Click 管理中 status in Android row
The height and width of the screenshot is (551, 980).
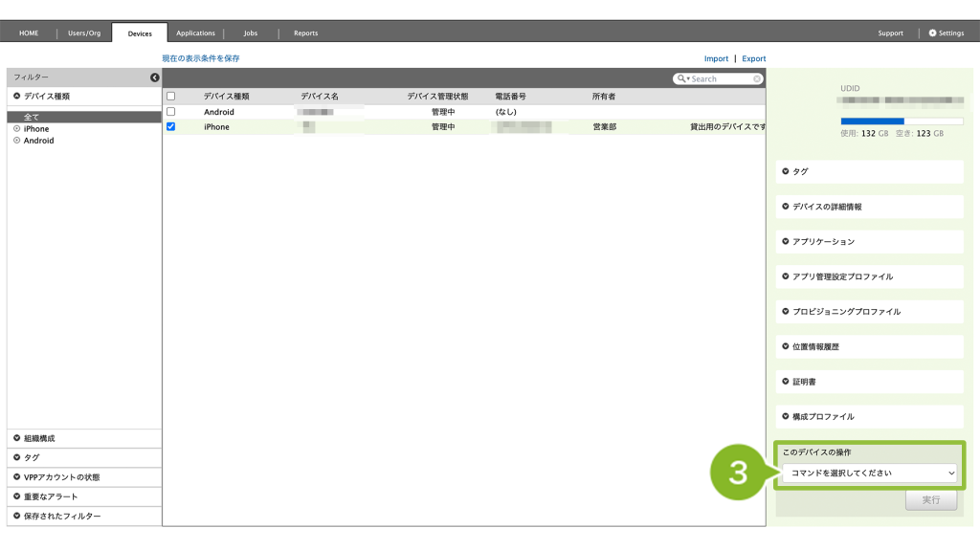click(443, 112)
